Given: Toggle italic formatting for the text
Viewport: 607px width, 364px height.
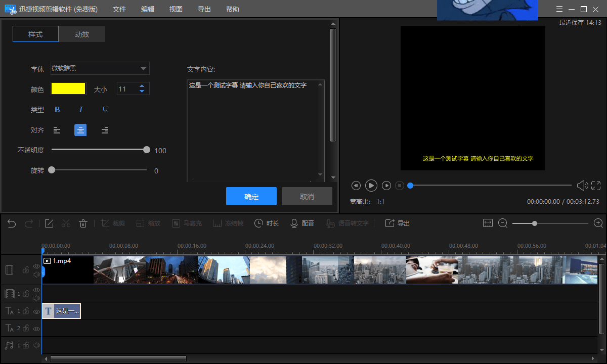Looking at the screenshot, I should pos(80,109).
